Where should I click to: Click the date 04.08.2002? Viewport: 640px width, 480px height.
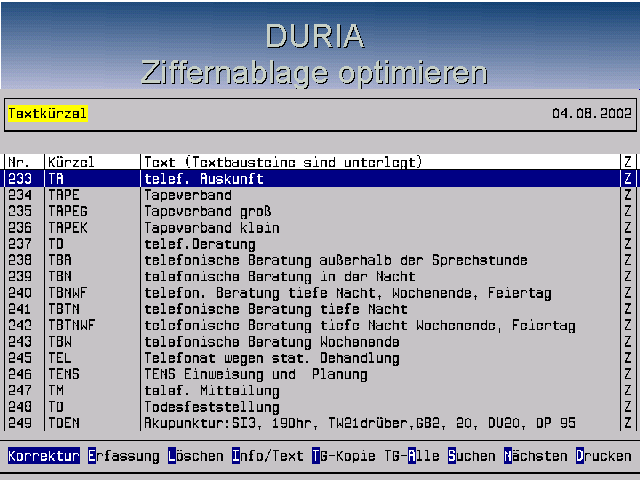pyautogui.click(x=591, y=113)
